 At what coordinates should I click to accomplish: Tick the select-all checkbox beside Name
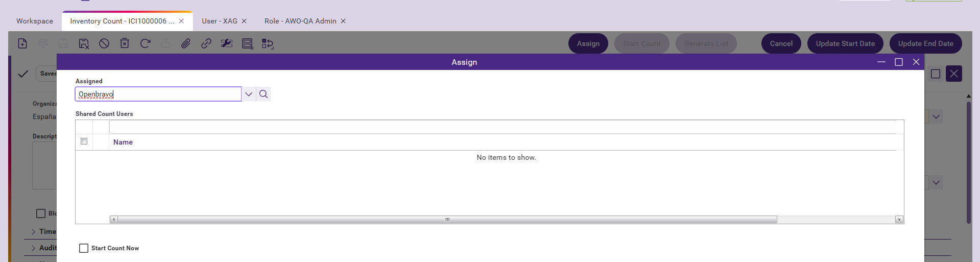84,141
